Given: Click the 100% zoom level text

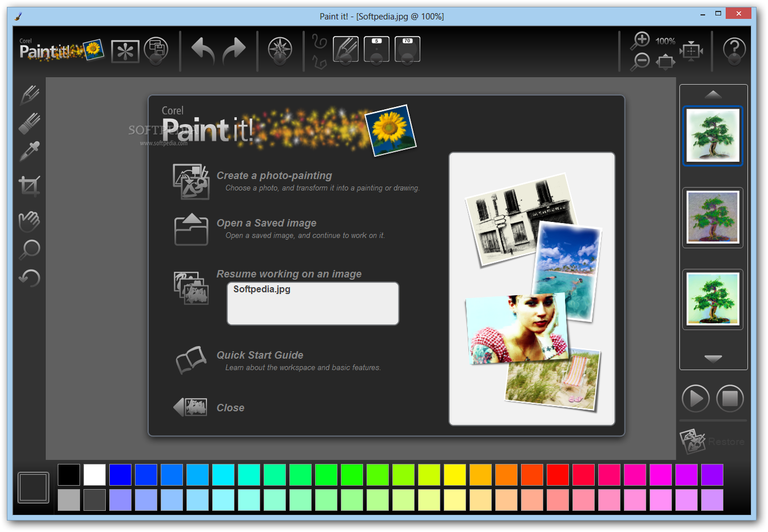Looking at the screenshot, I should click(x=666, y=41).
